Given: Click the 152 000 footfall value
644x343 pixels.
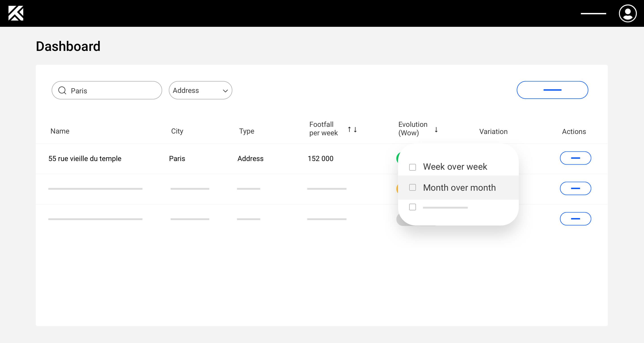Looking at the screenshot, I should point(320,159).
